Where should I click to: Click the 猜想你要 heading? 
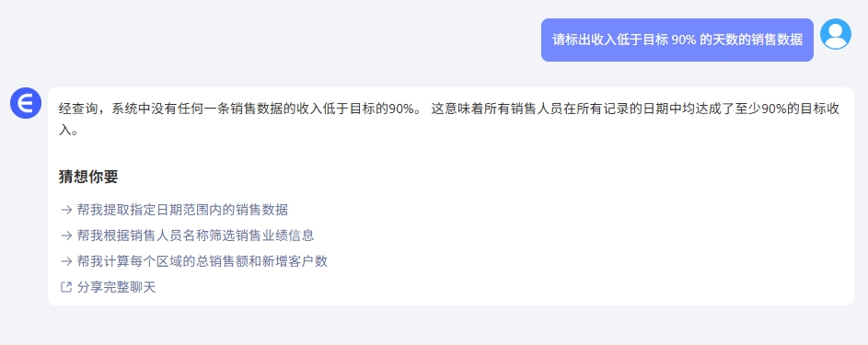tap(88, 177)
